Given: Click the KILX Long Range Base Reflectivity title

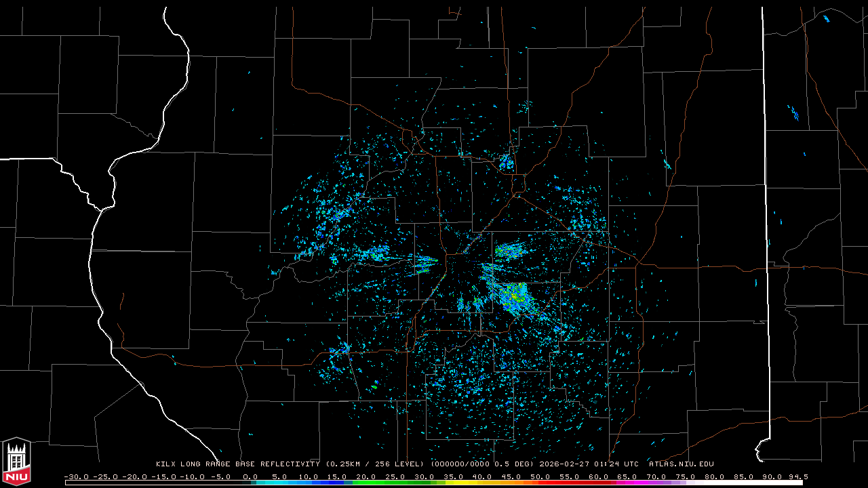Looking at the screenshot, I should 237,464.
